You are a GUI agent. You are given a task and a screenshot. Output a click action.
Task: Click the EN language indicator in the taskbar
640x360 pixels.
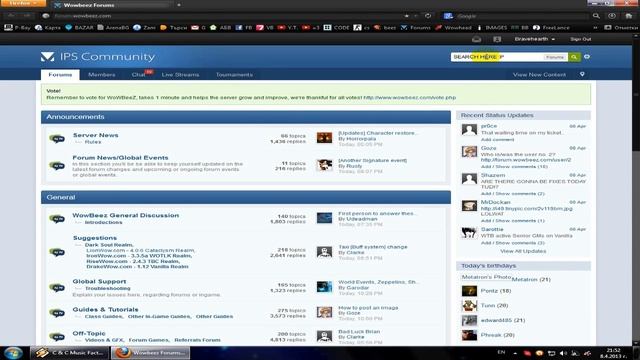point(501,353)
